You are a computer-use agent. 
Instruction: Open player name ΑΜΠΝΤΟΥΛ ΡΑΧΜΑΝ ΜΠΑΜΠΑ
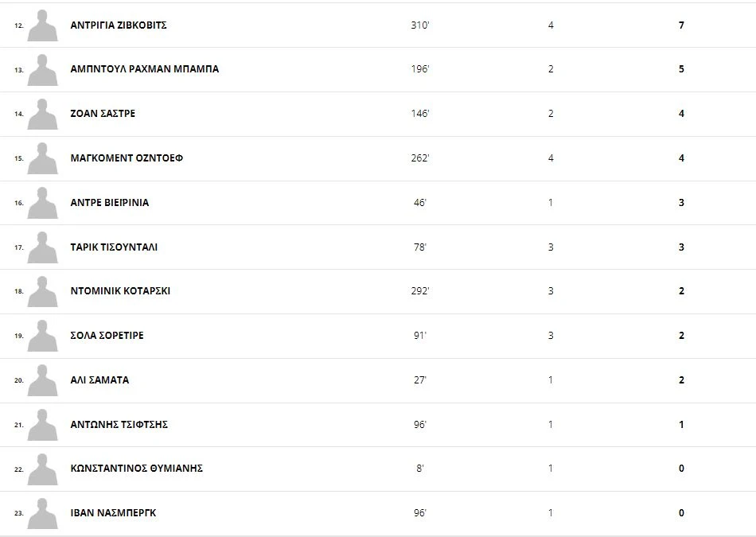144,69
